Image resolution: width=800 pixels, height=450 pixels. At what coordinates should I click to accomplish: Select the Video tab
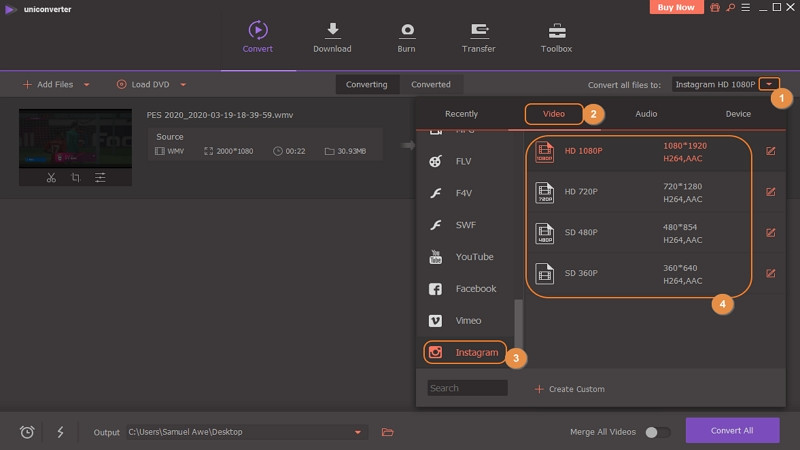(554, 114)
